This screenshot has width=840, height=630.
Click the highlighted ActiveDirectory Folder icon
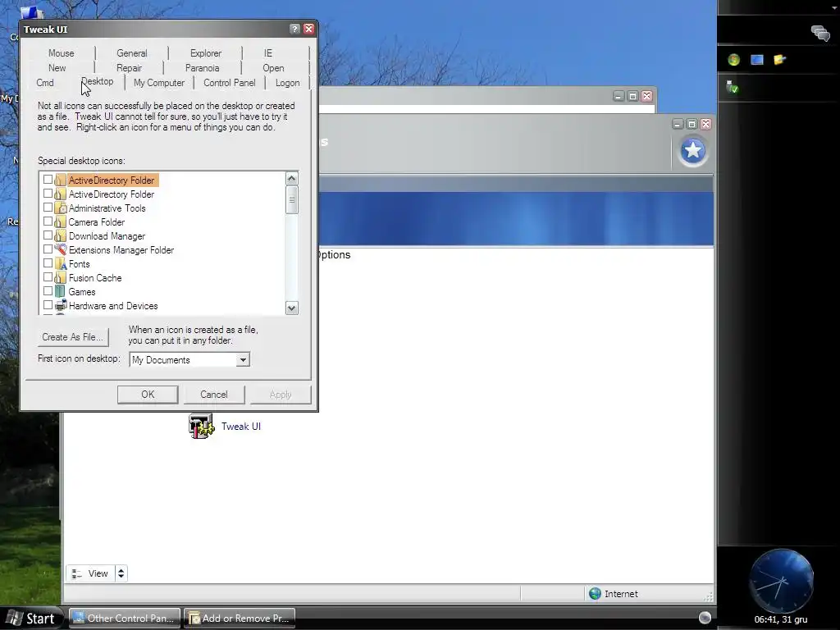(61, 180)
